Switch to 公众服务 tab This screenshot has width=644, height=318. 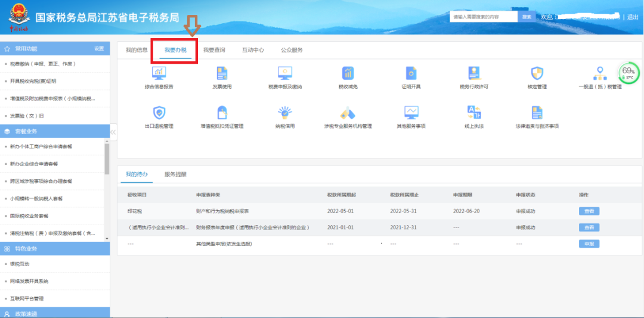(292, 50)
